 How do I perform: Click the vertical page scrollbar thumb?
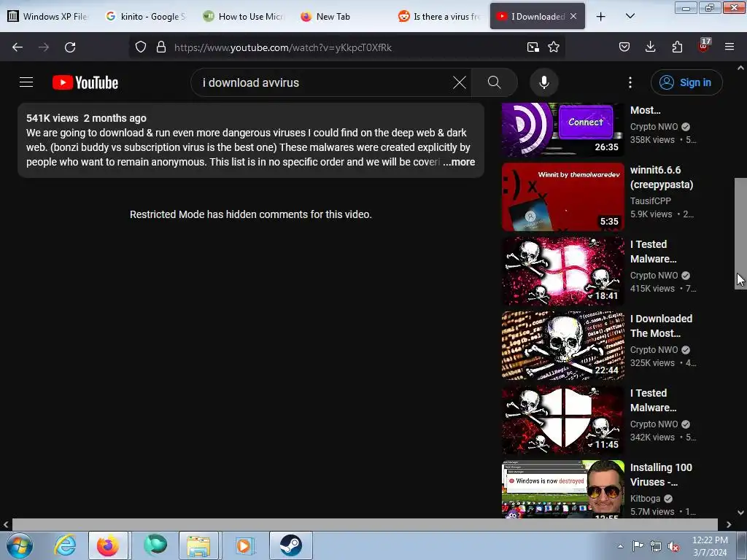point(740,233)
